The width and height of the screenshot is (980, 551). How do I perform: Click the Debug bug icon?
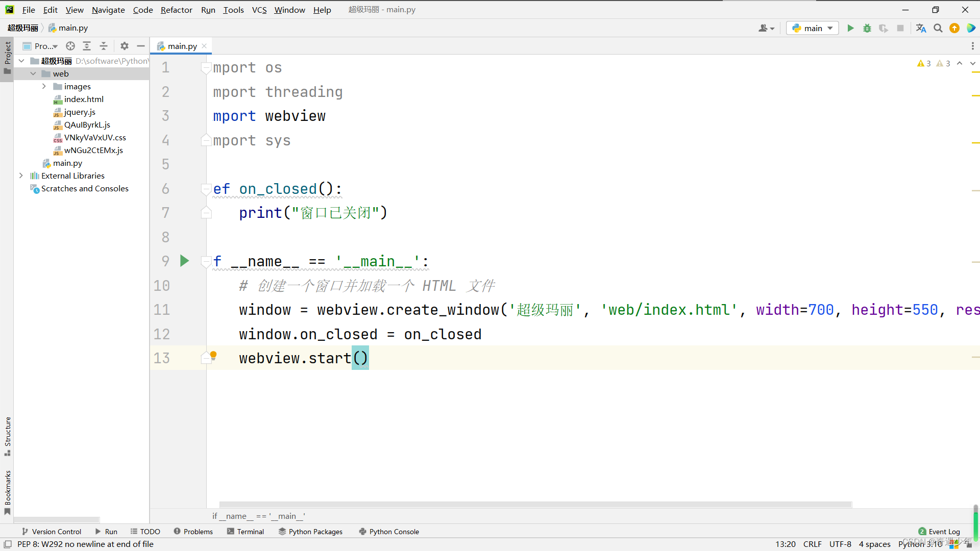pyautogui.click(x=867, y=28)
